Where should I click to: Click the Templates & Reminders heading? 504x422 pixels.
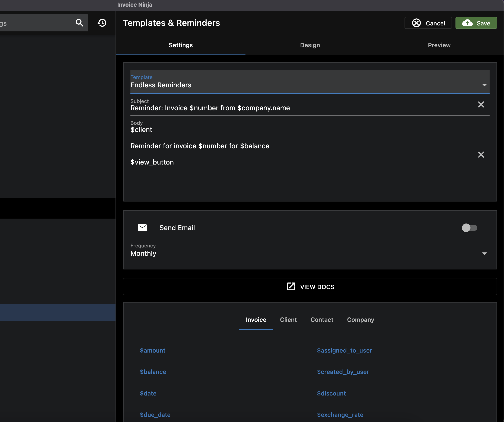coord(171,23)
